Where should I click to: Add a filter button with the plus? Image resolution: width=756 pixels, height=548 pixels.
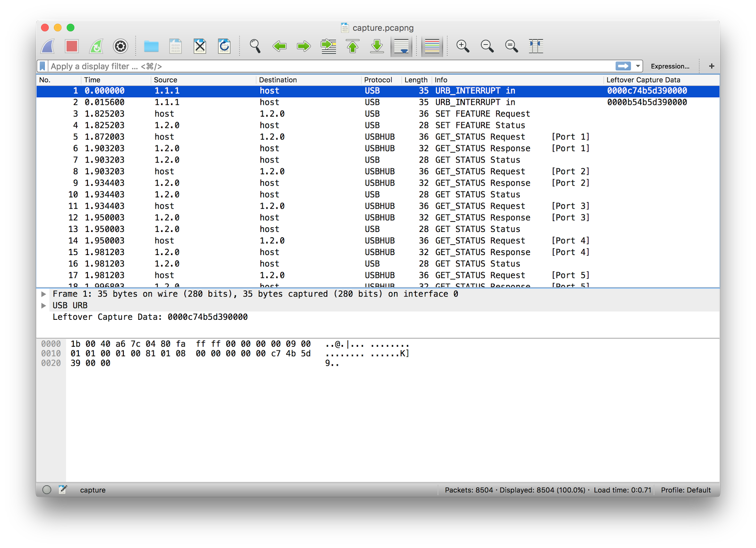click(x=712, y=66)
